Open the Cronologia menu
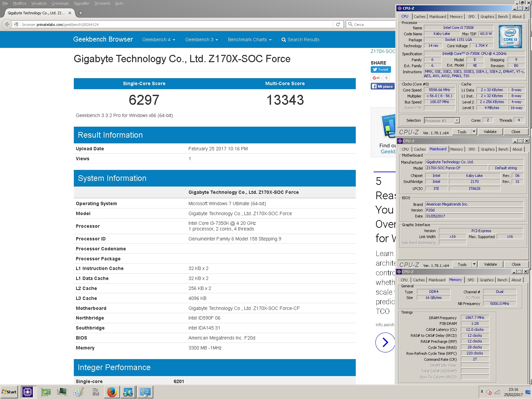 60,3
